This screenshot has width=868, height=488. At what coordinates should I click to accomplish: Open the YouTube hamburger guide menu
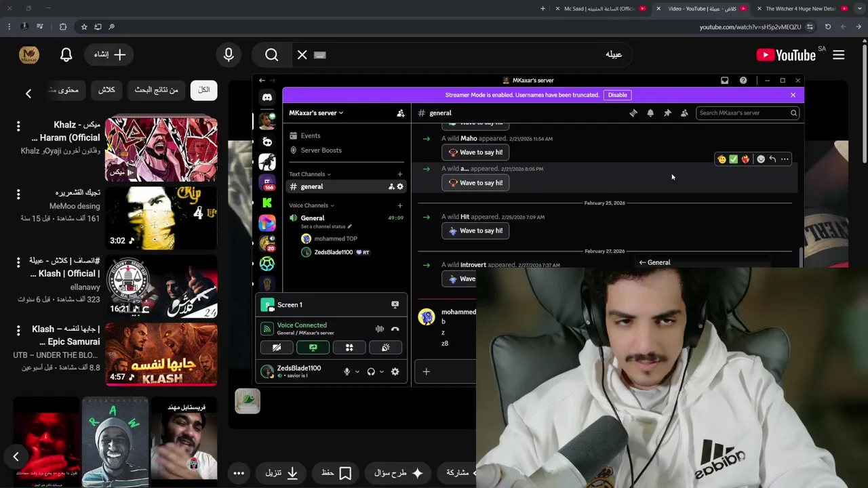pyautogui.click(x=839, y=55)
